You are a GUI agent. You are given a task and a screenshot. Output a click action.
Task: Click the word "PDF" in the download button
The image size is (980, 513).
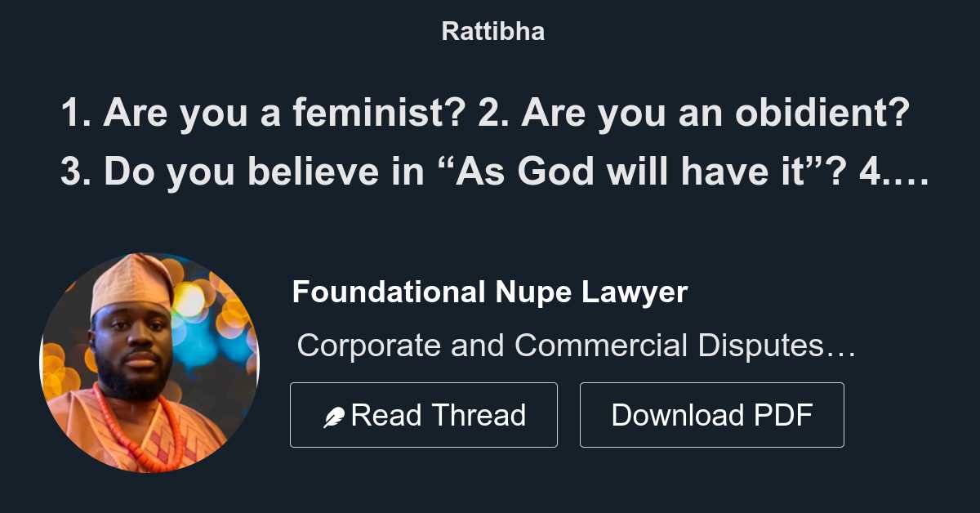pyautogui.click(x=782, y=415)
